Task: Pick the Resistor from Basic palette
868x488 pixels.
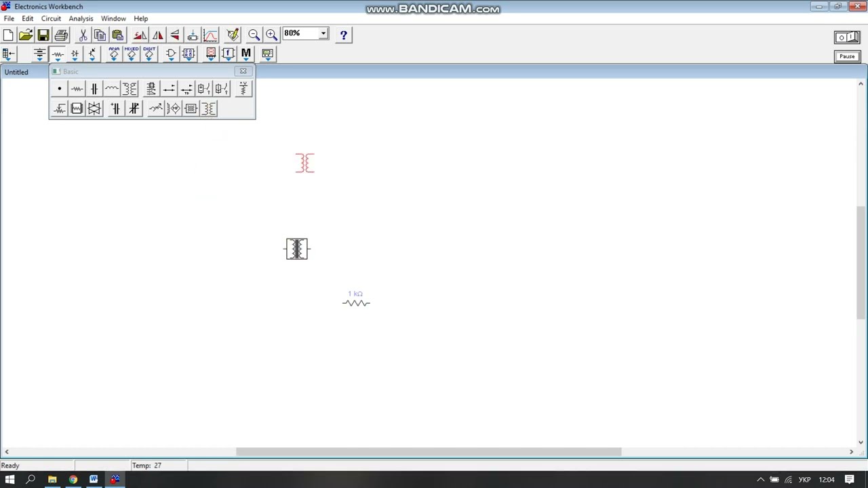Action: click(x=77, y=89)
